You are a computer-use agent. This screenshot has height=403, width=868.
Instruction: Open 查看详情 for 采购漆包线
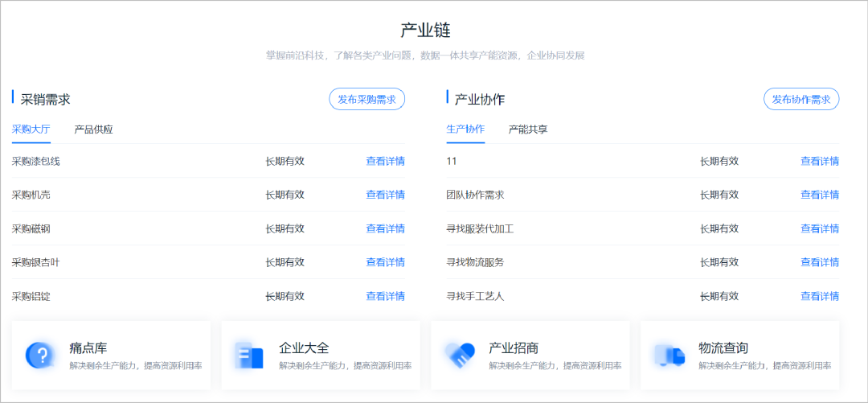[x=385, y=162]
